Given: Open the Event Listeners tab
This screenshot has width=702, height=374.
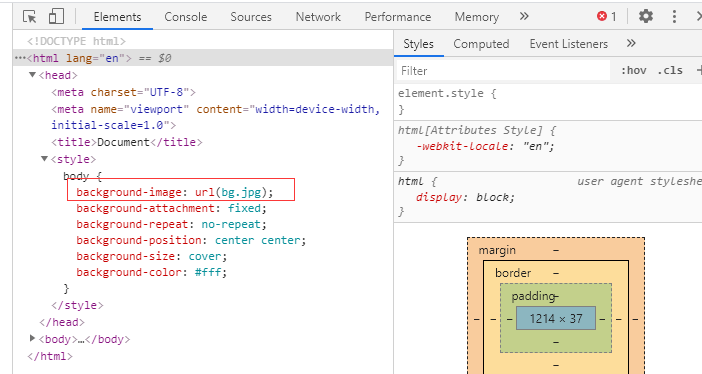Looking at the screenshot, I should click(569, 44).
